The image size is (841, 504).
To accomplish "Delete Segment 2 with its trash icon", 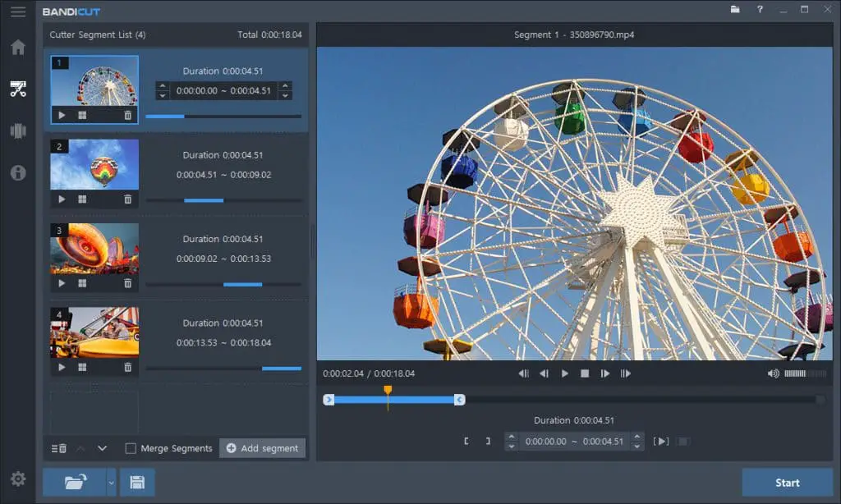I will click(129, 199).
